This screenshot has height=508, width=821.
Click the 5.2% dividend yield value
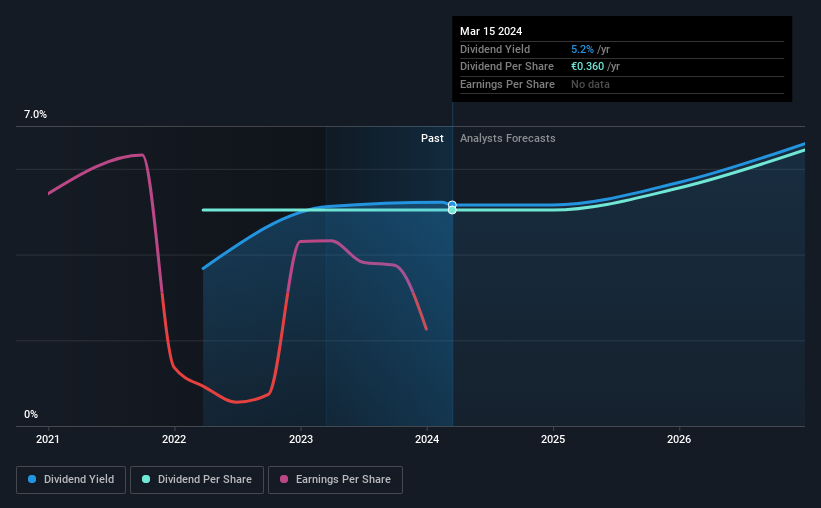click(582, 49)
